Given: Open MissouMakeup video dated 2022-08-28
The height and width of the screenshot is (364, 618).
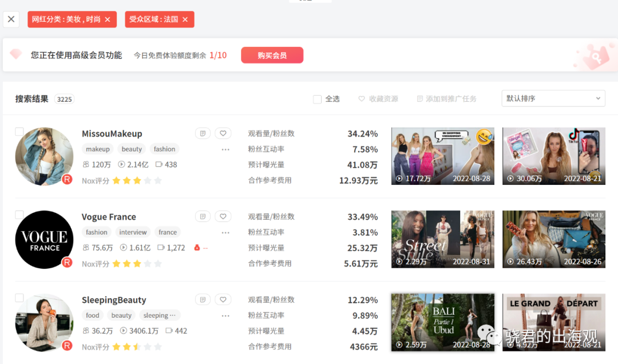Looking at the screenshot, I should pyautogui.click(x=442, y=156).
